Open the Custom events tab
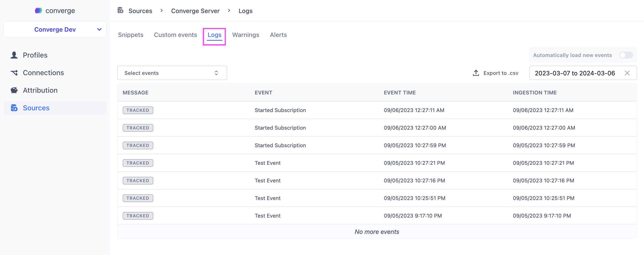 [x=175, y=35]
